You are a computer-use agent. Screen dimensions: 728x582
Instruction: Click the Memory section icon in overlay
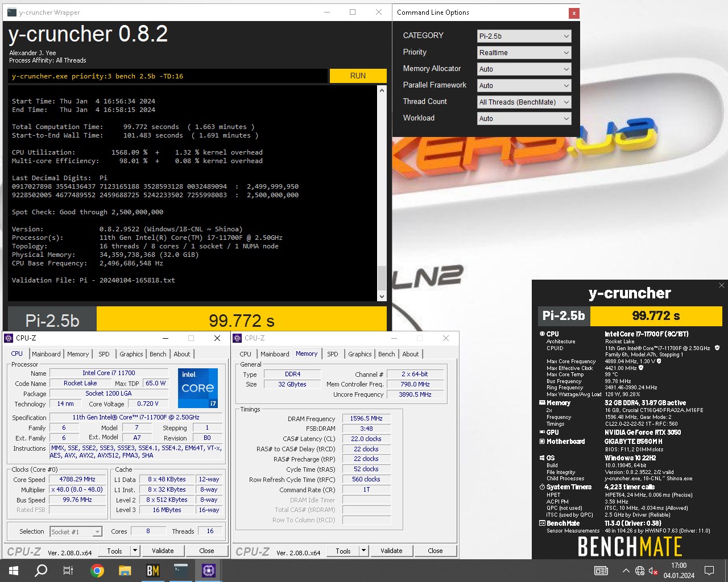tap(542, 403)
